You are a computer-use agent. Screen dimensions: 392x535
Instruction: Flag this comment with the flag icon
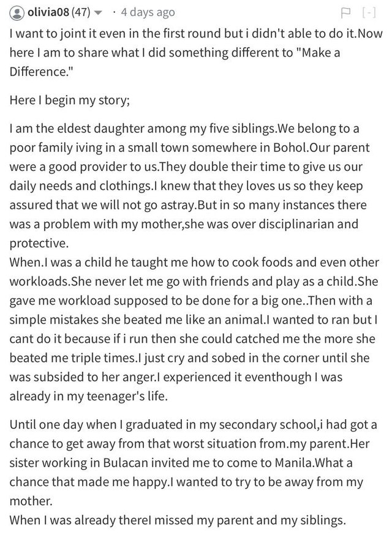[x=345, y=13]
